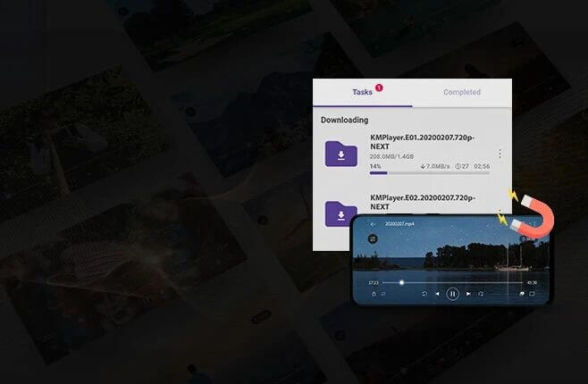
Task: Click the peer count 27 indicator
Action: tap(462, 166)
